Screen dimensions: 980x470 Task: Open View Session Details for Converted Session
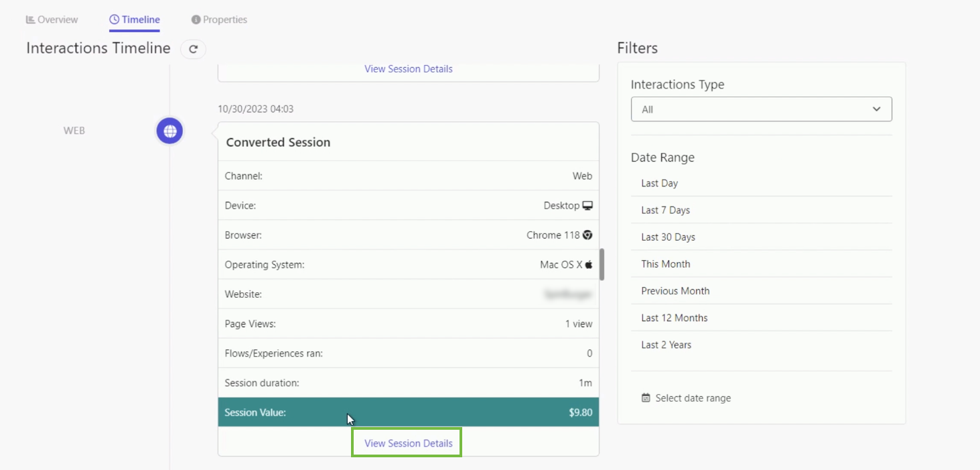[406, 443]
